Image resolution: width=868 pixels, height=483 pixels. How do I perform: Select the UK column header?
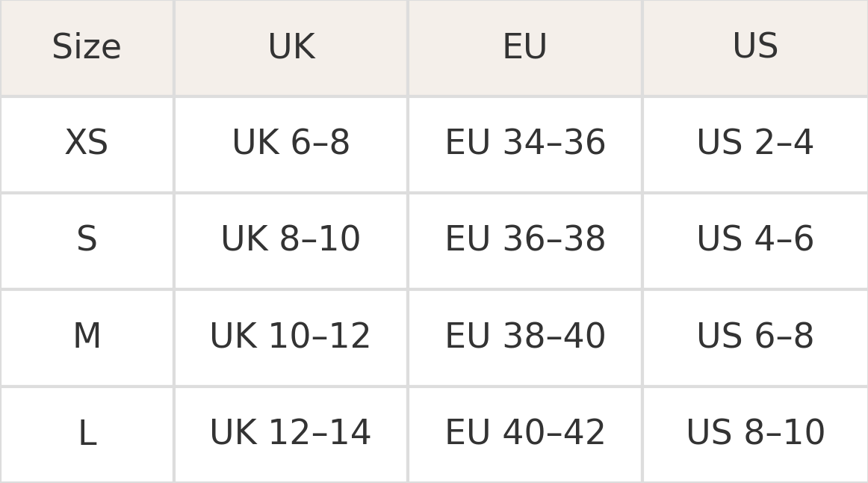coord(291,48)
